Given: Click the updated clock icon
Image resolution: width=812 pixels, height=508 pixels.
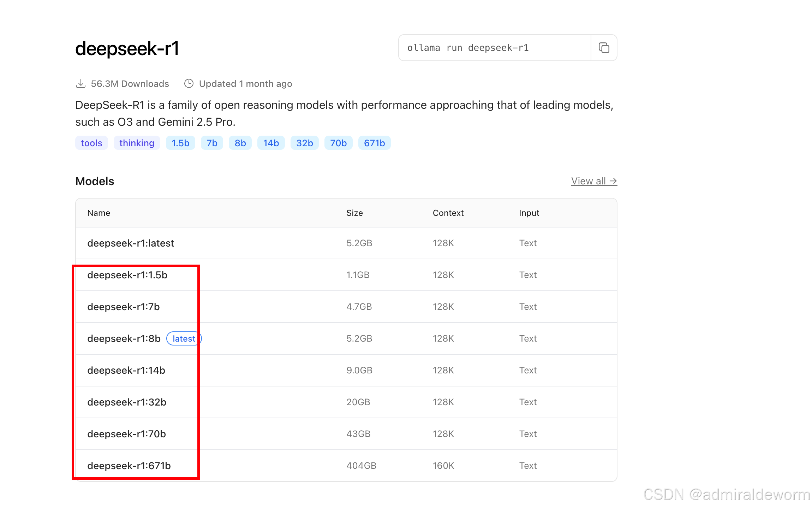Looking at the screenshot, I should click(189, 84).
